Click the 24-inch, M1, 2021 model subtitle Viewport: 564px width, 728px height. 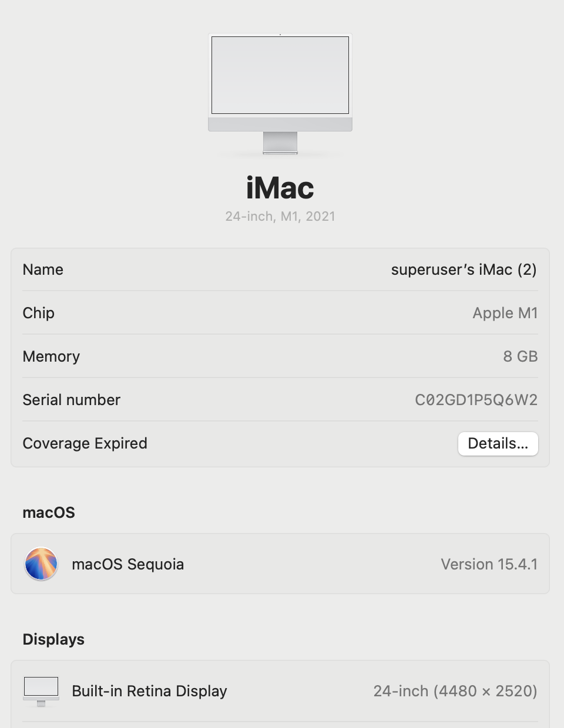[x=280, y=216]
